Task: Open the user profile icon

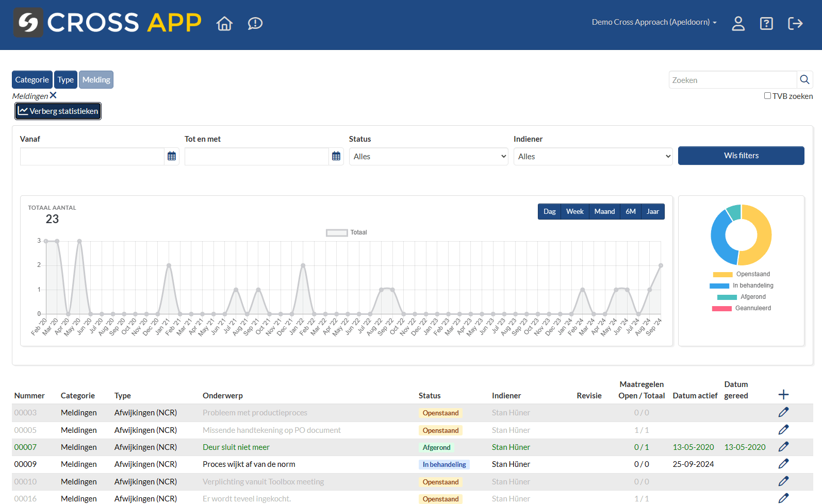Action: [738, 23]
